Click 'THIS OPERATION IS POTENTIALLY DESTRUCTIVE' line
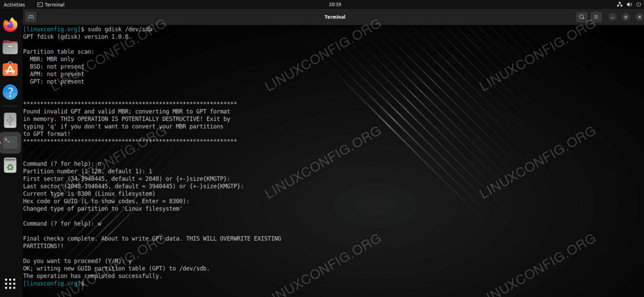The height and width of the screenshot is (297, 644). [x=127, y=119]
